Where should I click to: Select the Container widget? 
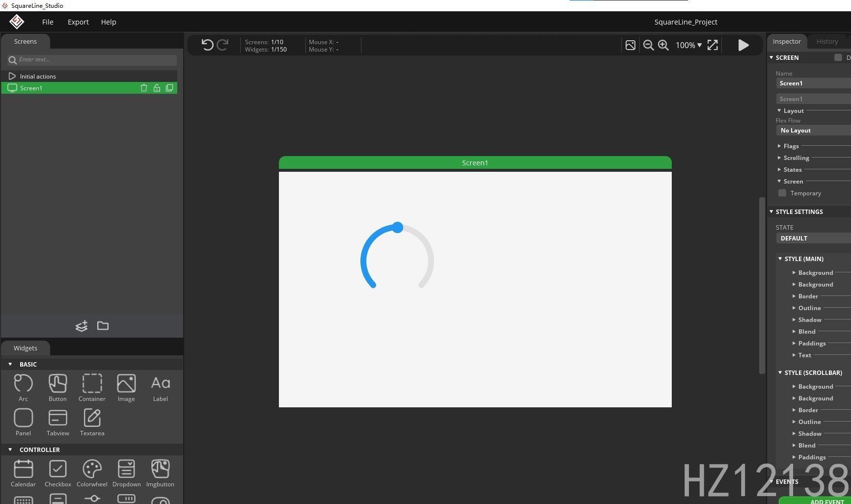(92, 388)
